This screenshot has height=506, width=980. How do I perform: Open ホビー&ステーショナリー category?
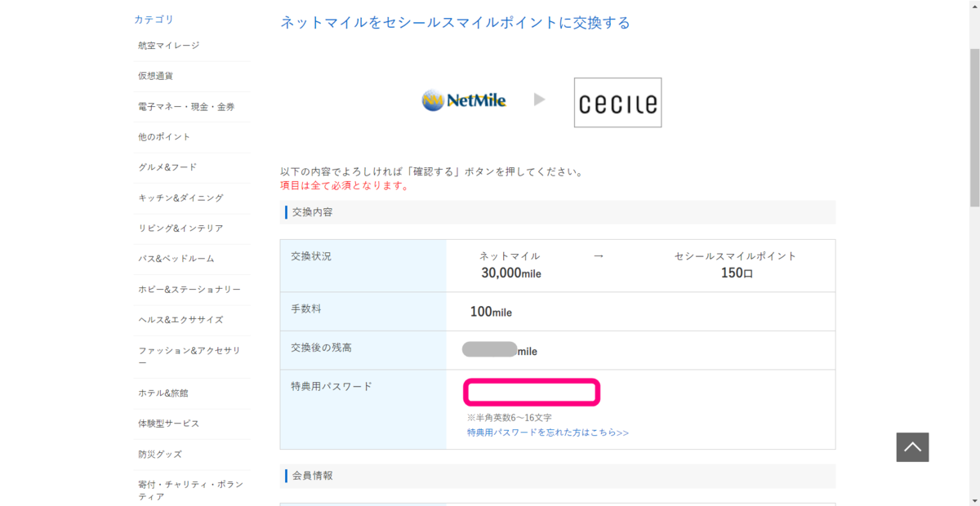[191, 290]
